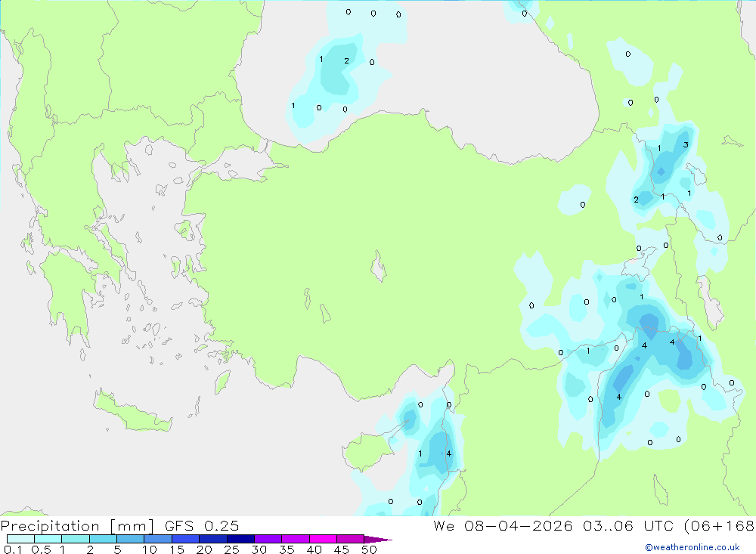
Task: Click the '0.1' legend scale label
Action: (13, 549)
